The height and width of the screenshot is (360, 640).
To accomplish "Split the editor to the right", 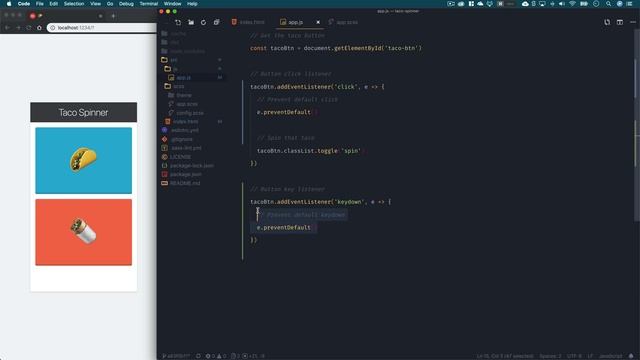I will [x=620, y=22].
